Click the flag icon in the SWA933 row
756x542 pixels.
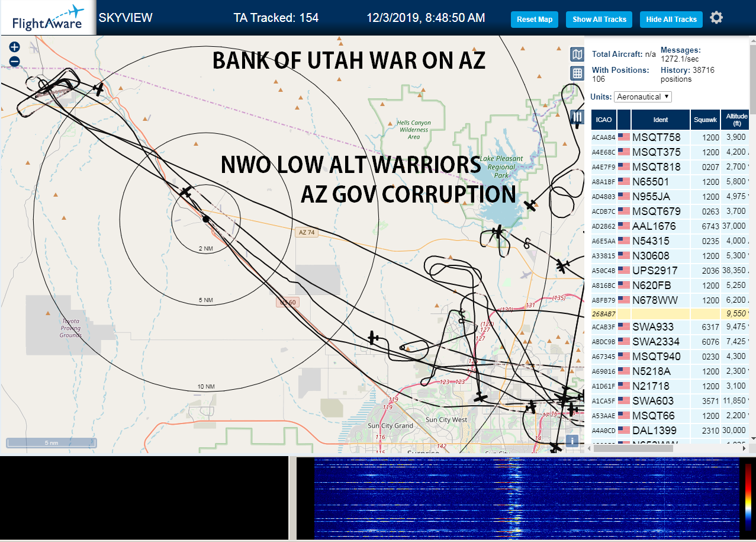[x=624, y=326]
